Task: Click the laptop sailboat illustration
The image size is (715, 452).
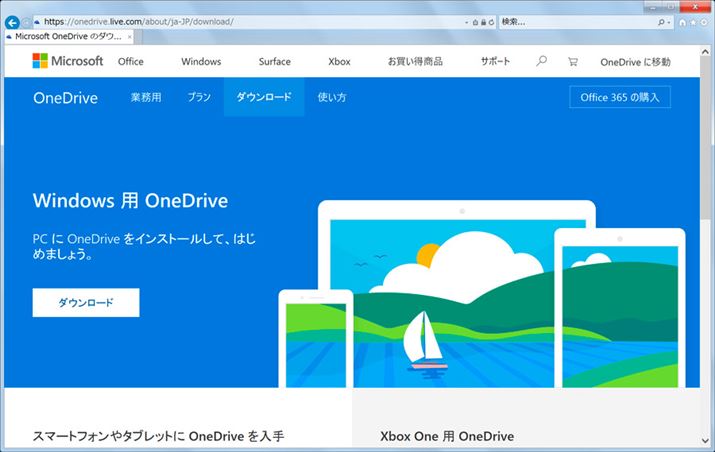Action: (457, 294)
